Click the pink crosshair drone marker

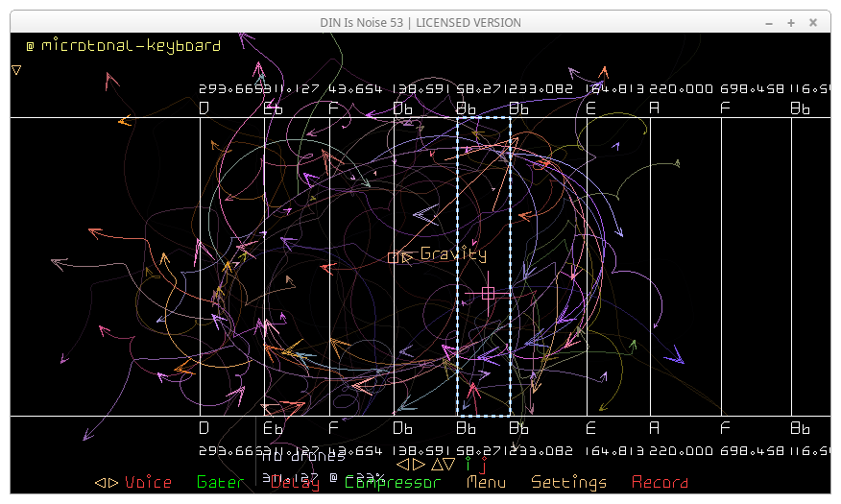pos(488,293)
